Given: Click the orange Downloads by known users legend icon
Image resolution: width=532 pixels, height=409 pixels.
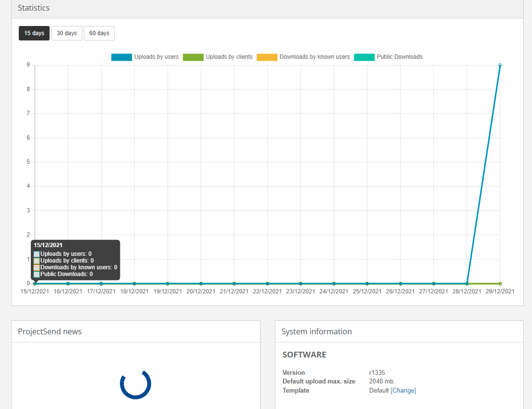Looking at the screenshot, I should tap(267, 57).
